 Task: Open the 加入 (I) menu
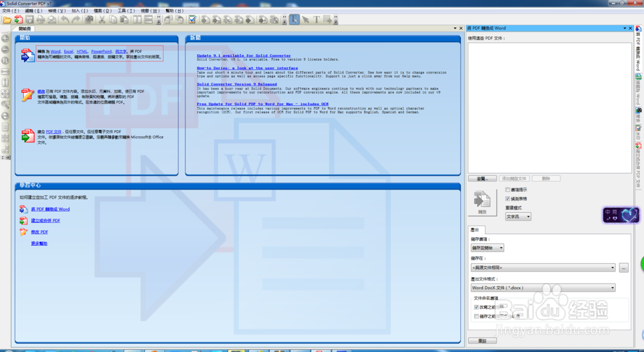click(x=80, y=11)
